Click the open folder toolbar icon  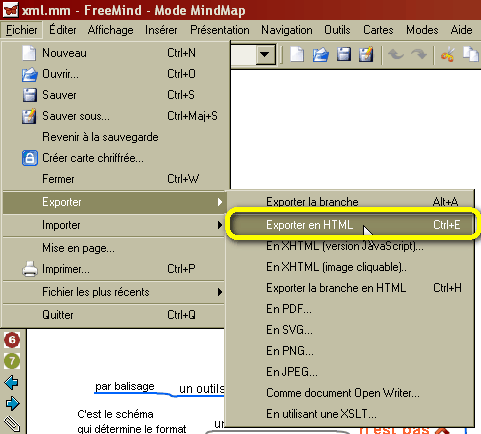pos(320,54)
